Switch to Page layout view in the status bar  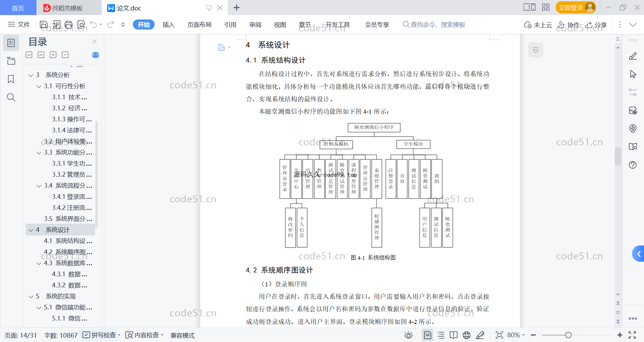428,335
